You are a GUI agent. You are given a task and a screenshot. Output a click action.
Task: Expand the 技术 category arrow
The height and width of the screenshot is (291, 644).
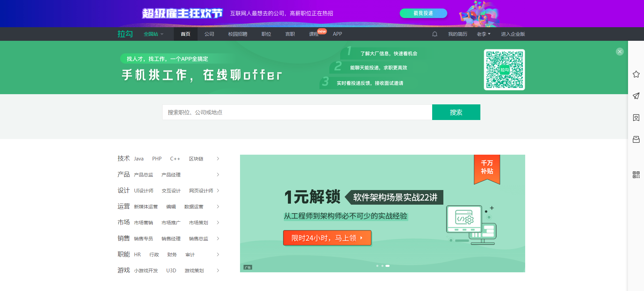(218, 159)
